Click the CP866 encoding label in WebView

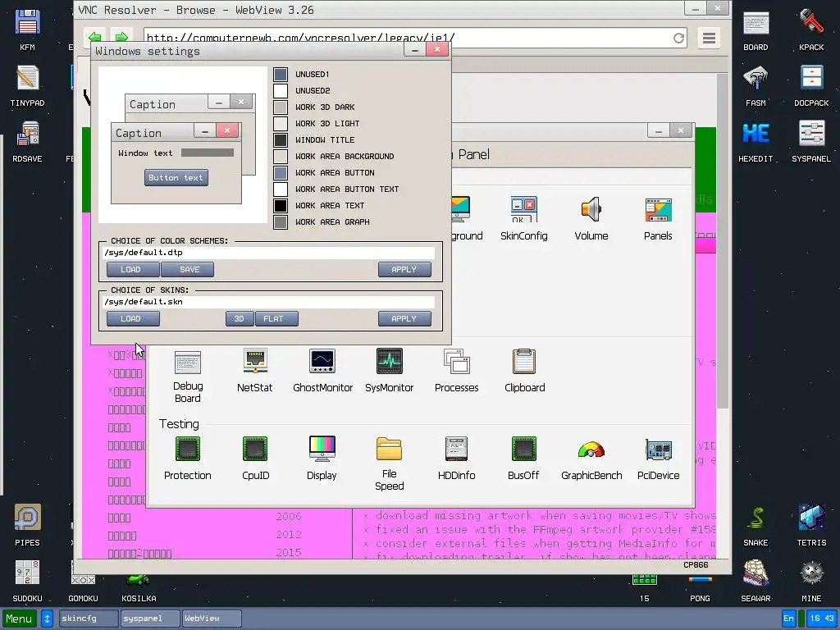pos(696,564)
